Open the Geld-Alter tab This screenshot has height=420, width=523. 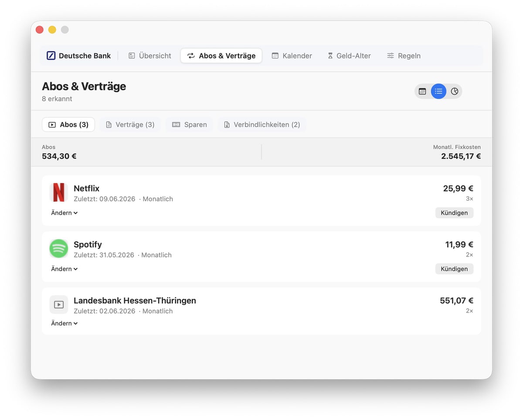coord(349,56)
